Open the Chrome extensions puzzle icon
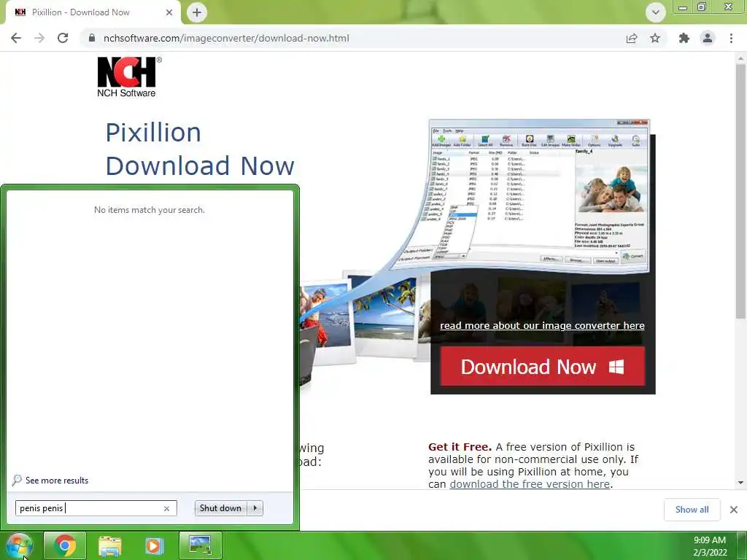 click(684, 38)
